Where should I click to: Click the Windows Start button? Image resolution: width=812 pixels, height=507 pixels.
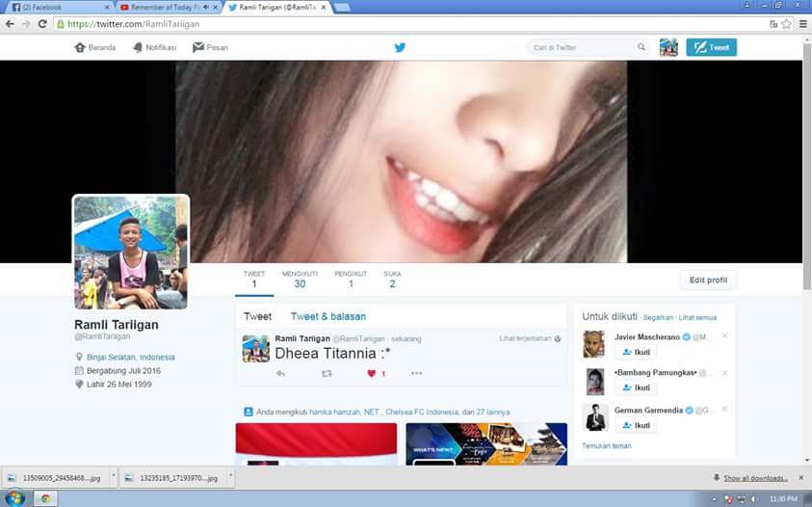click(14, 498)
